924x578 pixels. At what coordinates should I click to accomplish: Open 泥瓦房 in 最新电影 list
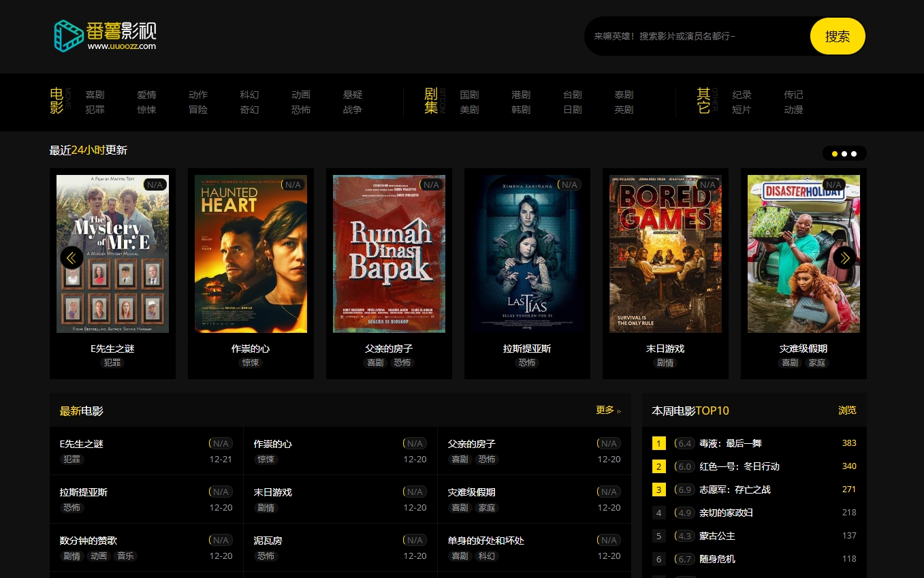(x=268, y=541)
